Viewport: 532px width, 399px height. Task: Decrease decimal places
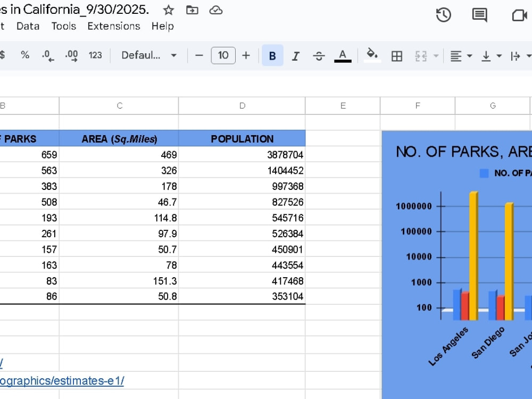(x=47, y=55)
